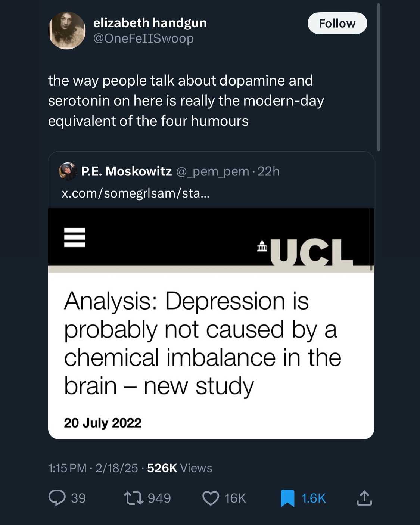Tap the main tweet text about dopamine
Screen dimensions: 420x525
[186, 101]
